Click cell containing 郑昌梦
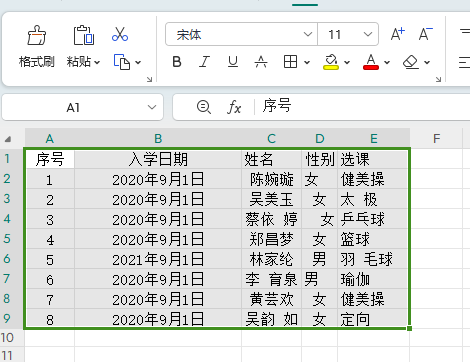470x362 pixels. pos(271,239)
